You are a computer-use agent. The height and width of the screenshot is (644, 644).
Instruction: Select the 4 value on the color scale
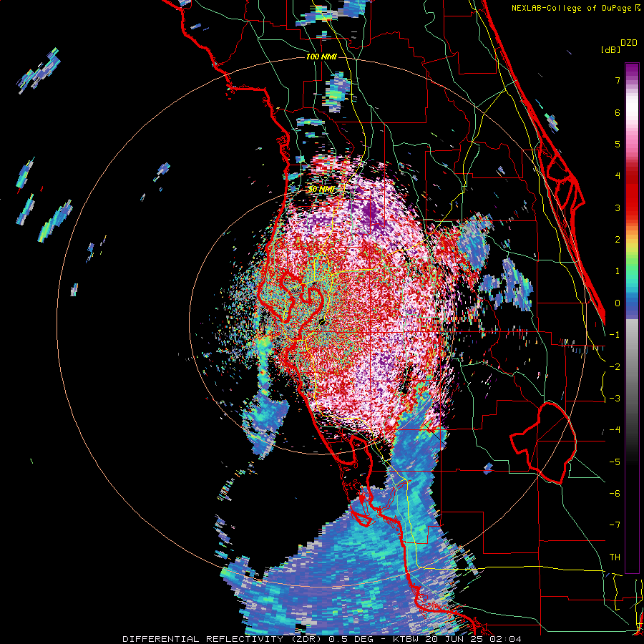(x=618, y=176)
